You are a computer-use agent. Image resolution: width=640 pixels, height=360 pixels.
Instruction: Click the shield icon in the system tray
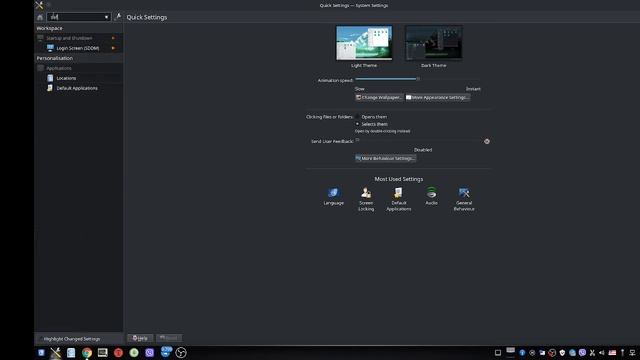(562, 353)
